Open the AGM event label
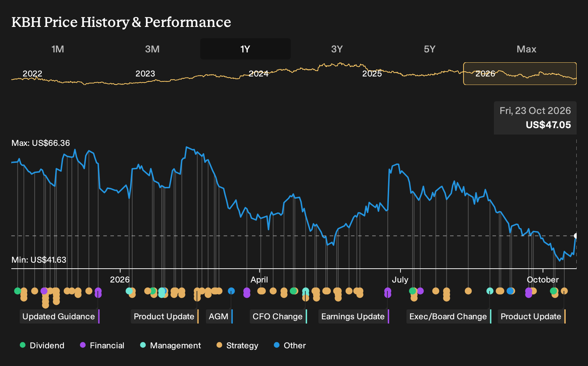Screen dimensions: 588x366 (x=219, y=316)
